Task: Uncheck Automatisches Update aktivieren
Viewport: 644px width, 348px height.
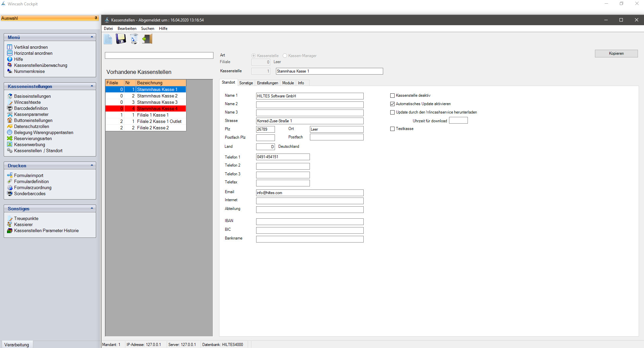Action: [x=392, y=104]
